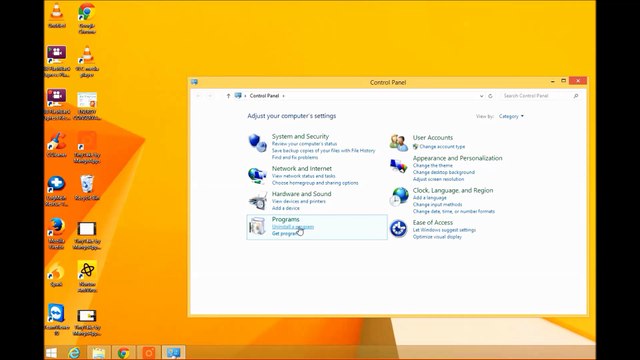Screen dimensions: 640x360
Task: Open Network and Internet globe icon
Action: coord(258,175)
